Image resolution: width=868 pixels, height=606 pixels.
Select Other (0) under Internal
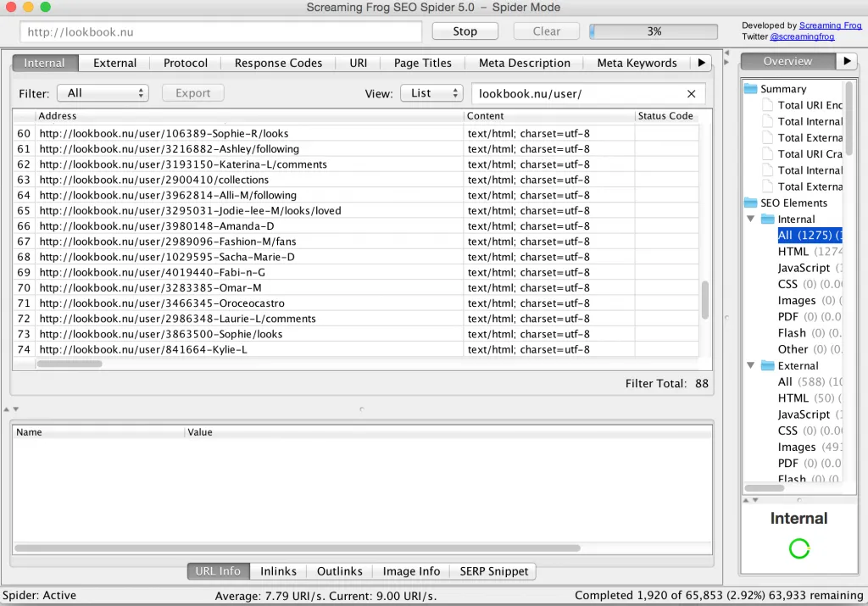pyautogui.click(x=810, y=349)
